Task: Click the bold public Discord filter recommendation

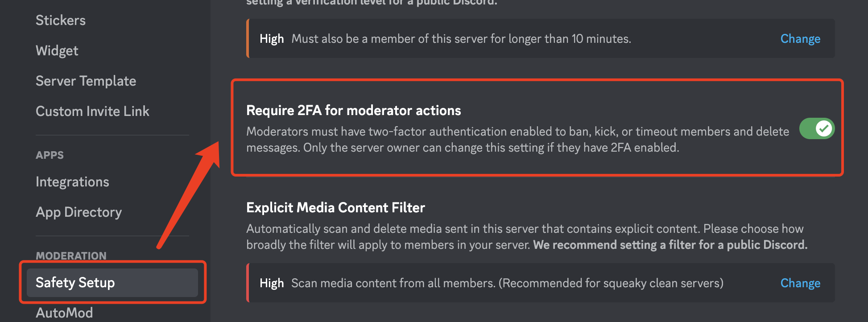Action: [x=670, y=245]
